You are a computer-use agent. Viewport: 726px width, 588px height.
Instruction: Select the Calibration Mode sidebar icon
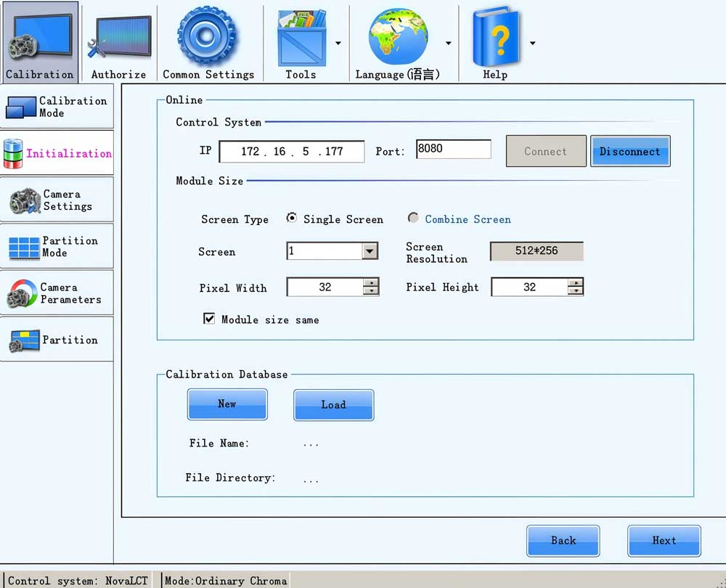21,107
